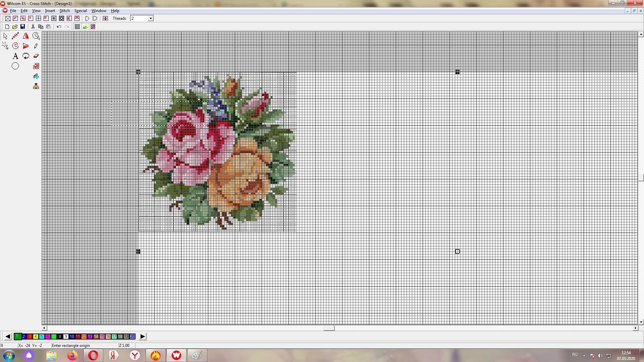The width and height of the screenshot is (644, 362).
Task: Click the undo button
Action: point(59,27)
